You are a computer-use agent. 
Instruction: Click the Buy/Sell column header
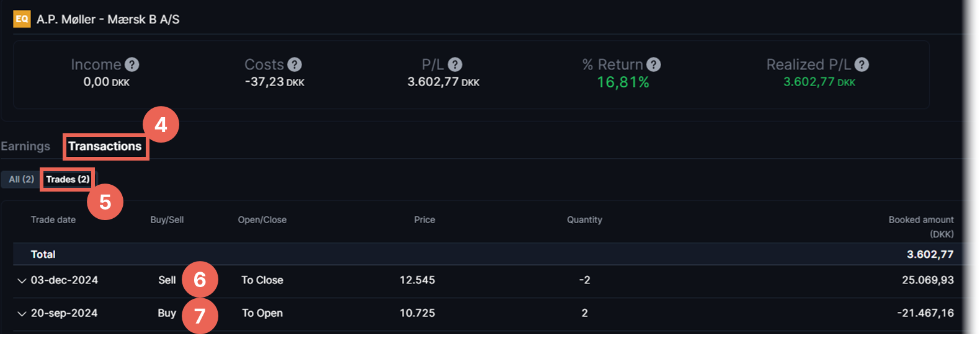(x=167, y=219)
